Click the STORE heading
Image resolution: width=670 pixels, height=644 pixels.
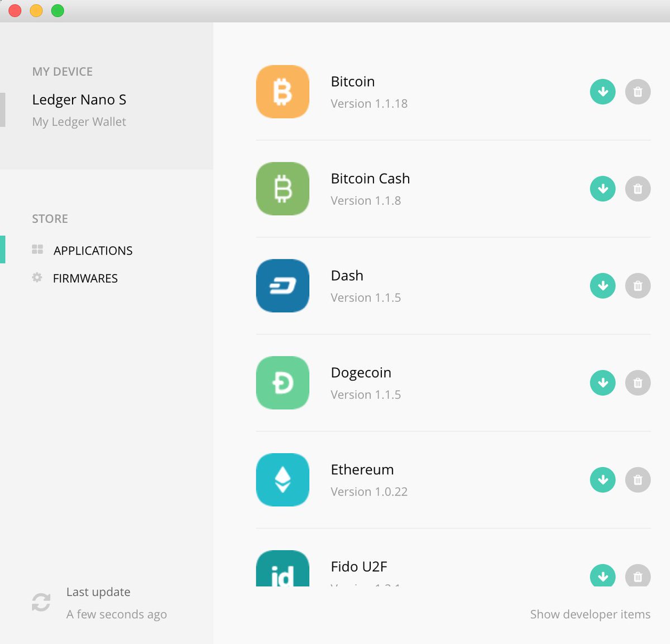50,219
